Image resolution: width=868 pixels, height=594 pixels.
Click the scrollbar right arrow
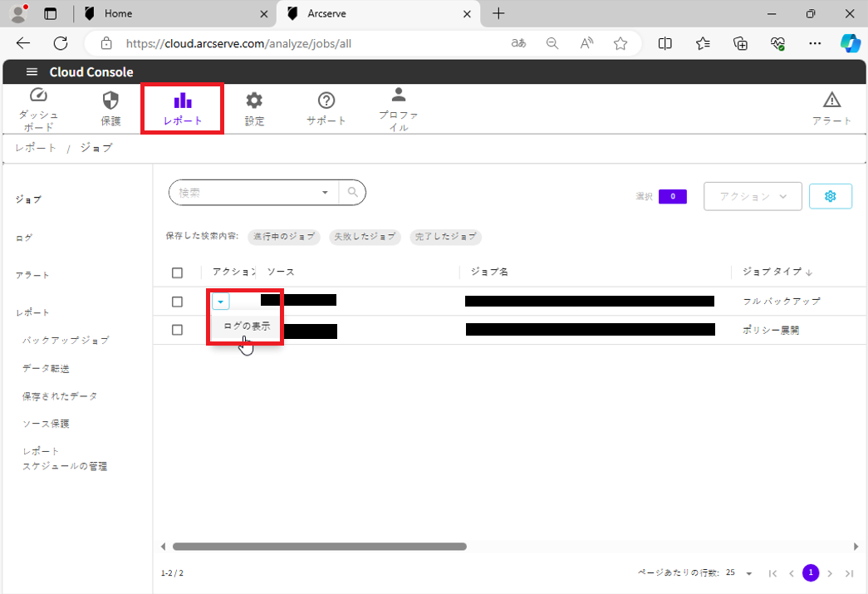[856, 547]
